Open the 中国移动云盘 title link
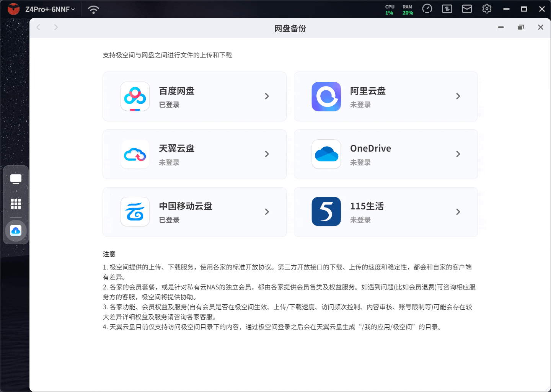This screenshot has height=392, width=551. pos(186,206)
